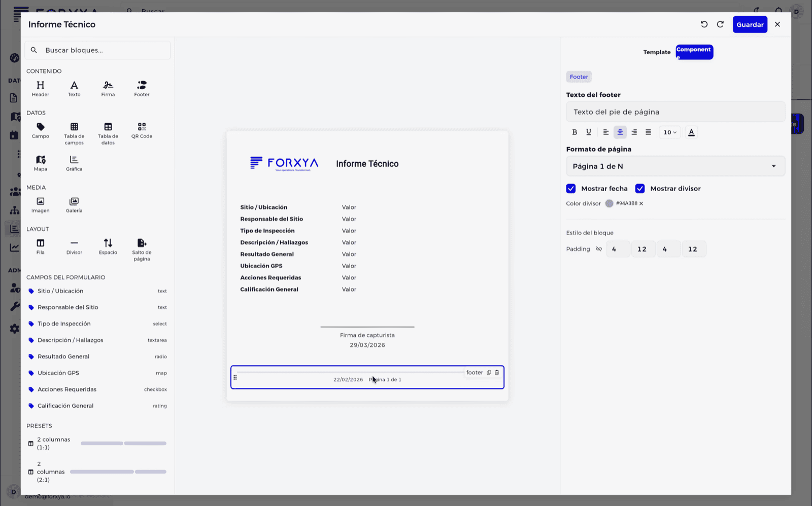Delete the footer block with trash icon

[497, 372]
